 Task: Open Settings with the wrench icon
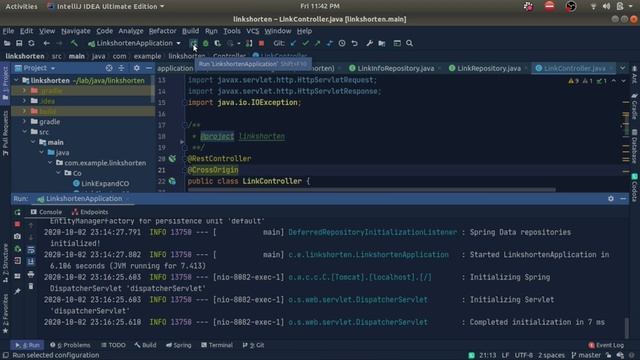pyautogui.click(x=369, y=43)
